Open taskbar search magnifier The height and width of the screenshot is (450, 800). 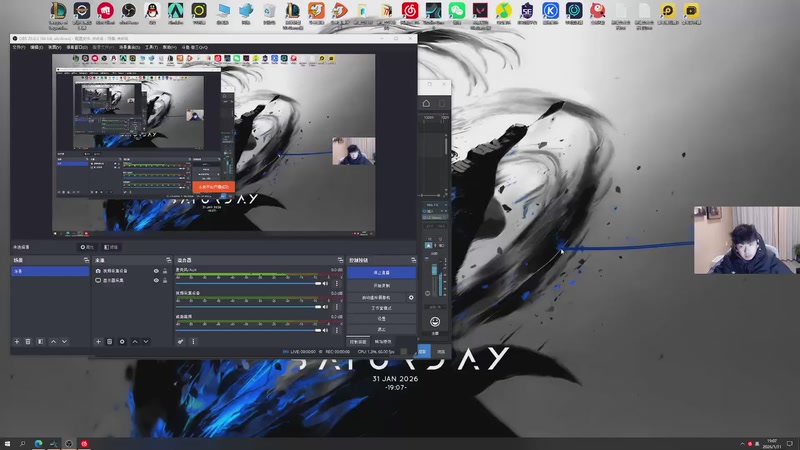point(22,444)
